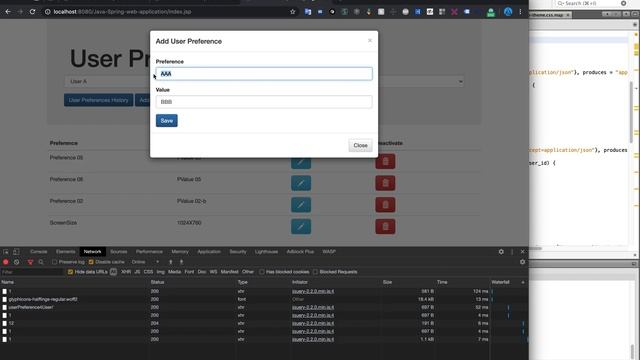Reload the page with the refresh icon
Screen dimensions: 640x360
click(32, 12)
